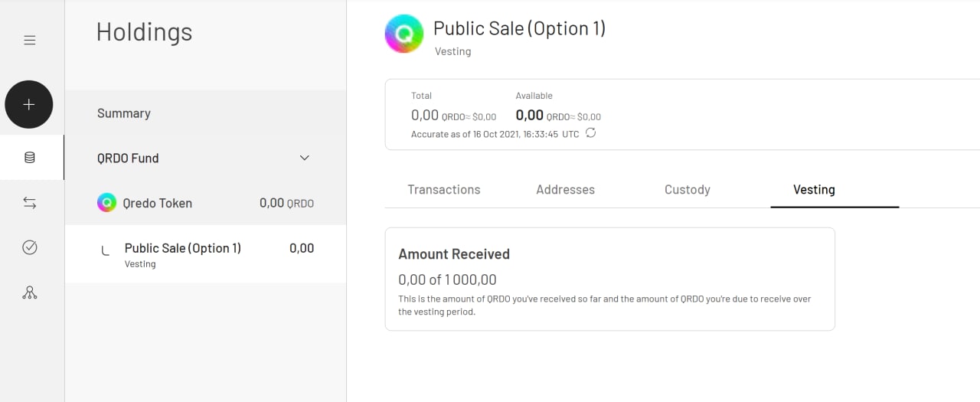The height and width of the screenshot is (402, 980).
Task: Switch to the Addresses tab
Action: (x=566, y=190)
